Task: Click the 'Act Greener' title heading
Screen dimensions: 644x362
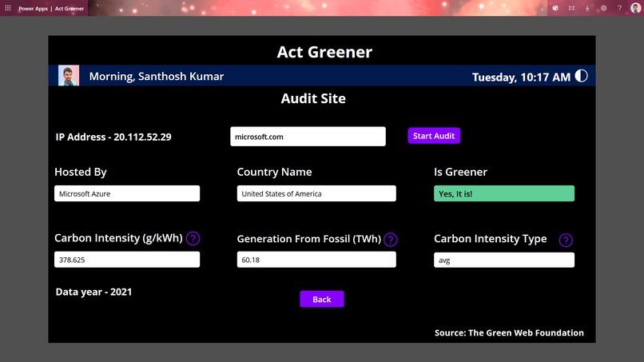Action: [324, 52]
